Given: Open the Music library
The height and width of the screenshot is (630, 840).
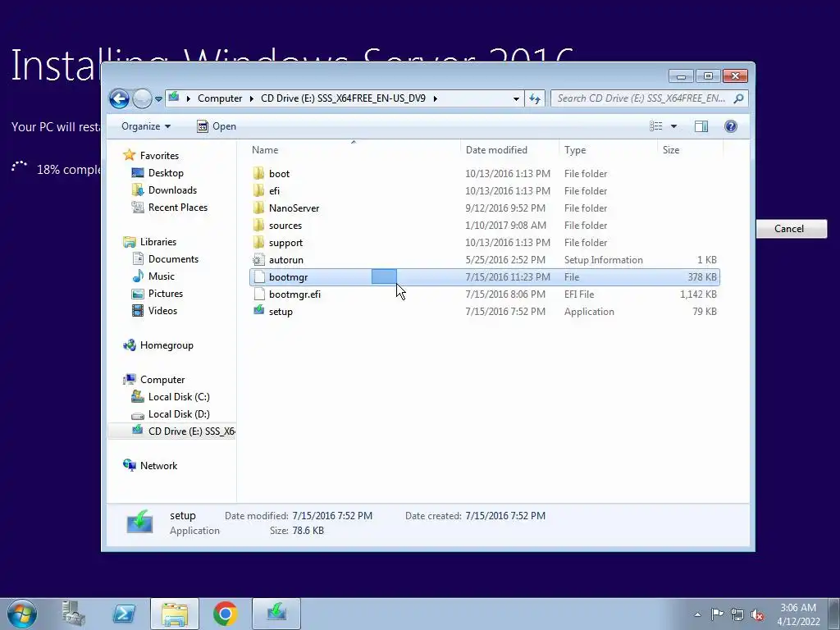Looking at the screenshot, I should (162, 276).
